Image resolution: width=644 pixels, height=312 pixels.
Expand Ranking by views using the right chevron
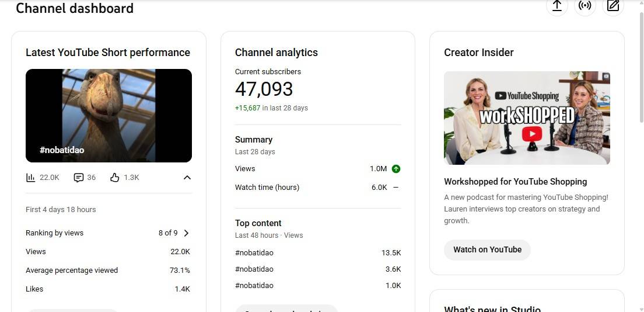[187, 233]
